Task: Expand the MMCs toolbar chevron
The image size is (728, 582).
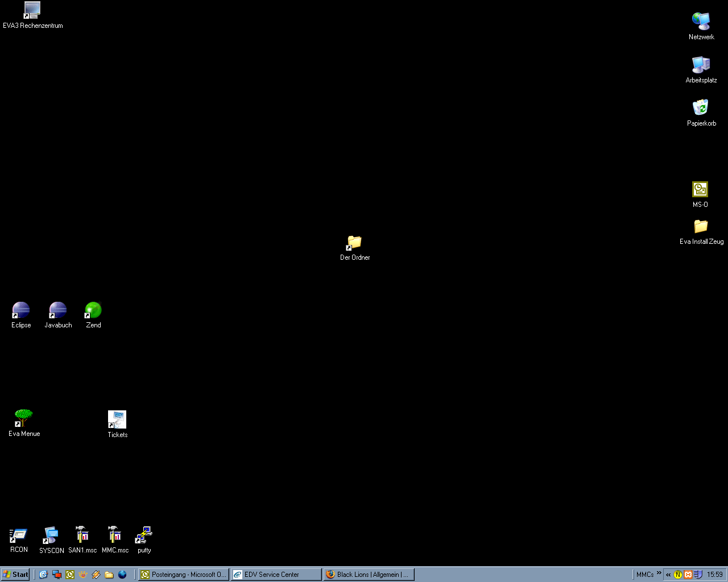Action: pyautogui.click(x=659, y=573)
